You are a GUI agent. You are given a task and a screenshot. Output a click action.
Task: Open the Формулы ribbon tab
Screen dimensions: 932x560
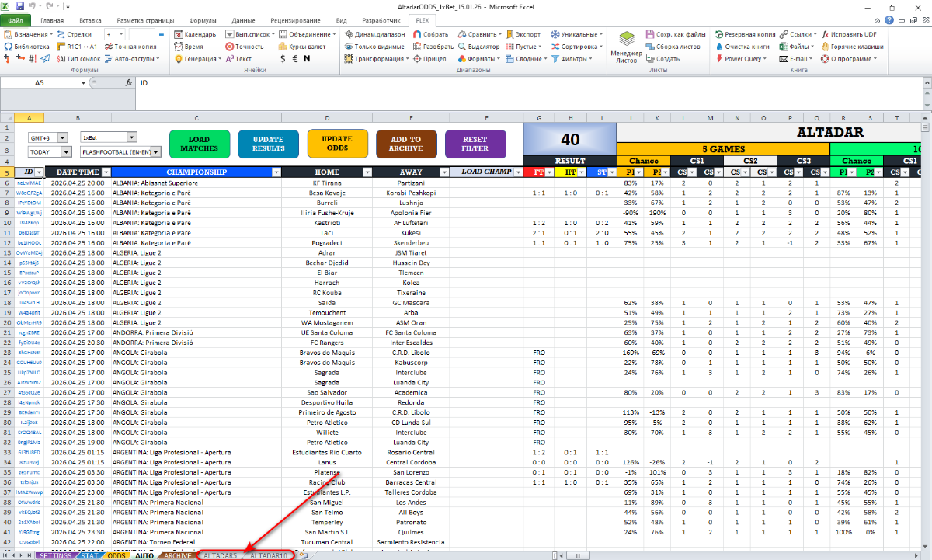(203, 21)
